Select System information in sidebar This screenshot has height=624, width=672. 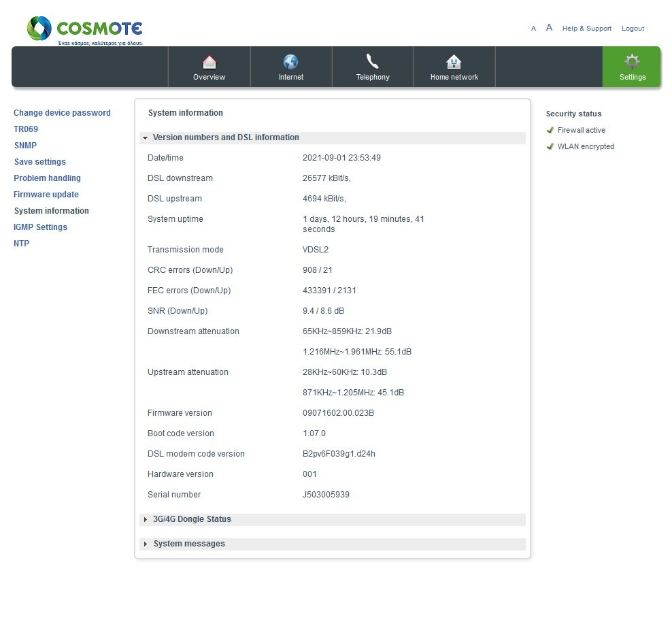tap(52, 210)
